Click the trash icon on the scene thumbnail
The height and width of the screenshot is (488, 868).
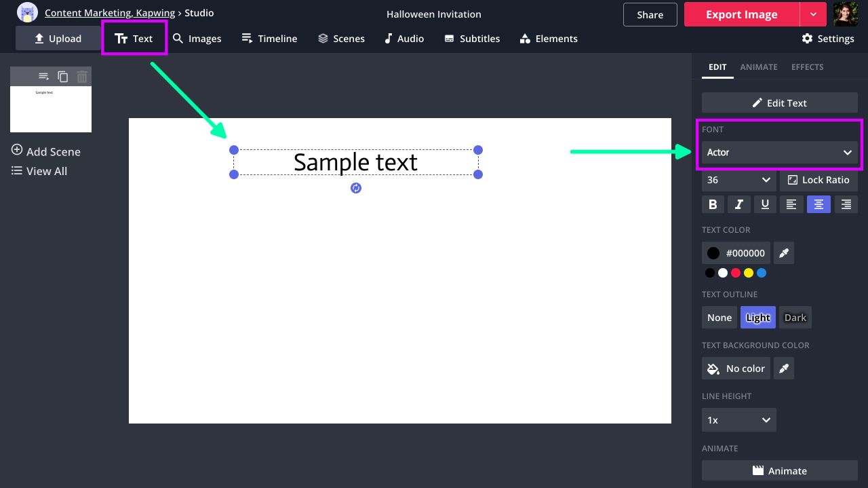[x=82, y=77]
